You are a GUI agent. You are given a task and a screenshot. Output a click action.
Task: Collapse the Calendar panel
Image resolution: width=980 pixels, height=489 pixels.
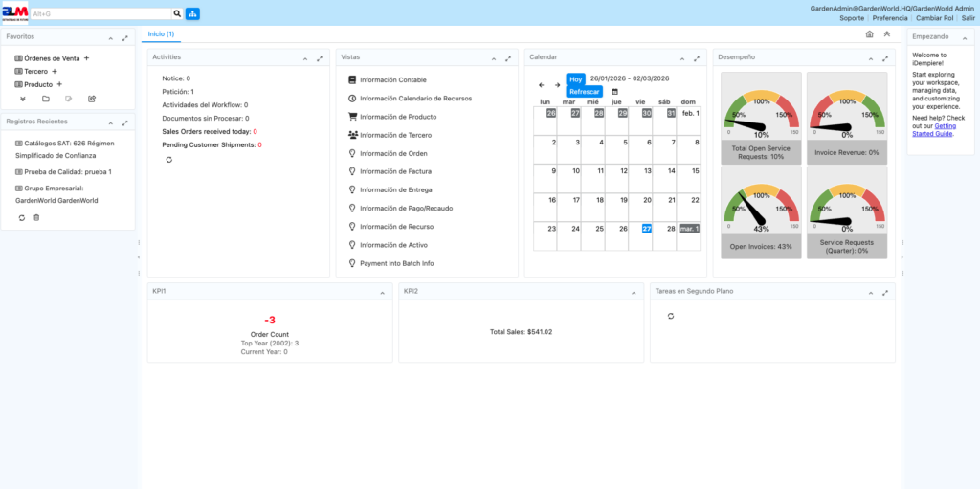[681, 57]
